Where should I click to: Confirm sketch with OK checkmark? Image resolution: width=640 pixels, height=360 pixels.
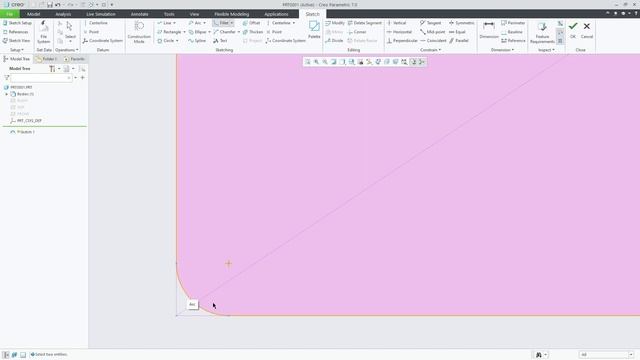[573, 29]
